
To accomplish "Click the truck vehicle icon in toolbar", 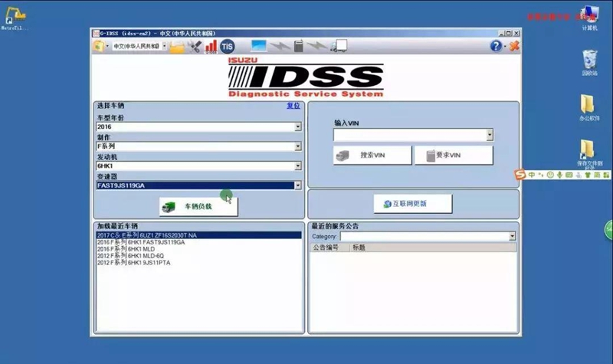I will pos(339,46).
